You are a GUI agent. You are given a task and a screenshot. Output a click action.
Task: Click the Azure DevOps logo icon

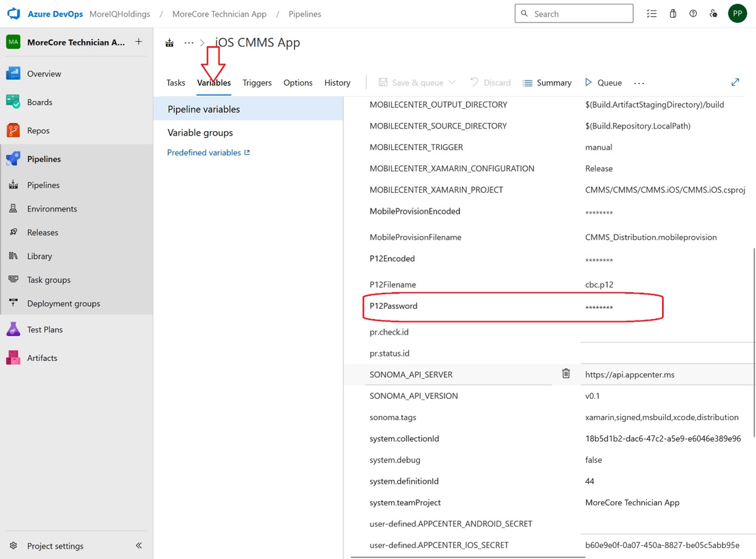coord(14,14)
